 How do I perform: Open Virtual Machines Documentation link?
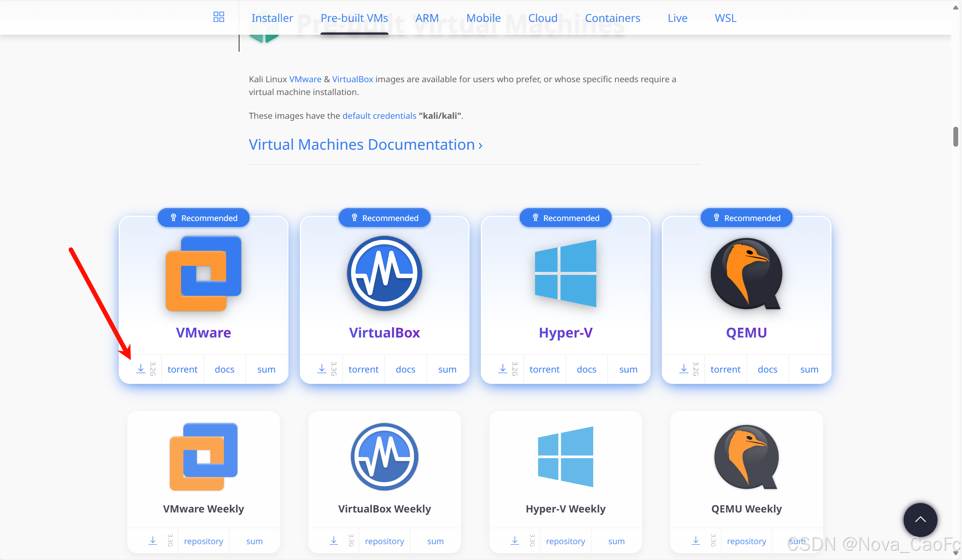[365, 145]
